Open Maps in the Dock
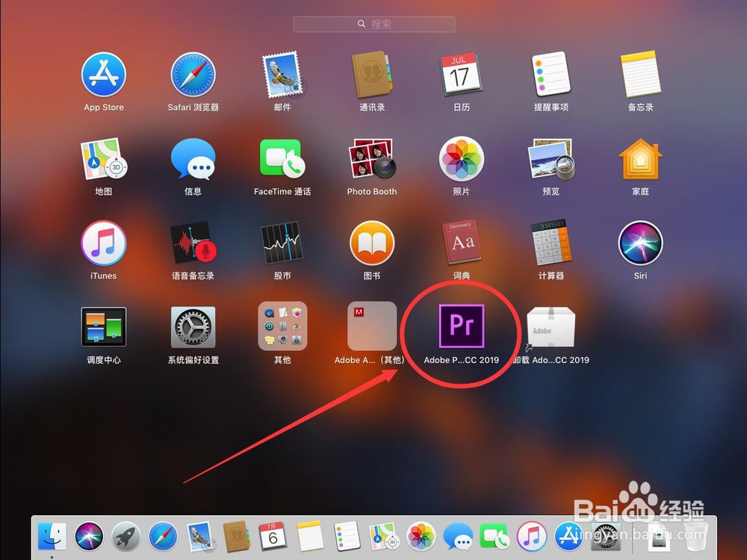747x560 pixels. pyautogui.click(x=384, y=536)
